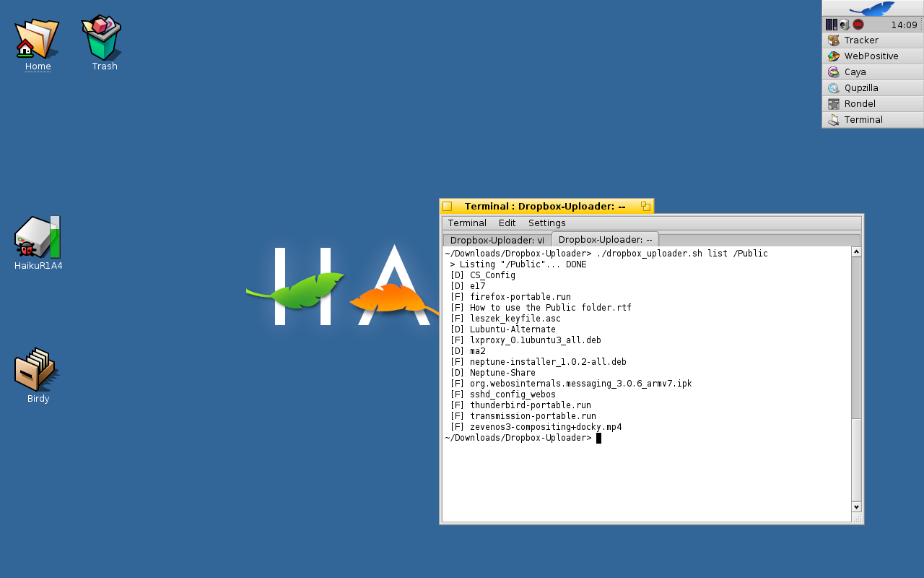Open the Edit menu in the Terminal window
Viewport: 924px width, 578px height.
[x=507, y=223]
